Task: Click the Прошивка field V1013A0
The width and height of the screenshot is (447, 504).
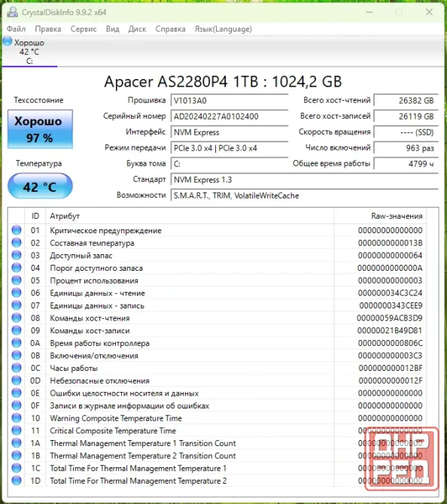Action: tap(230, 101)
